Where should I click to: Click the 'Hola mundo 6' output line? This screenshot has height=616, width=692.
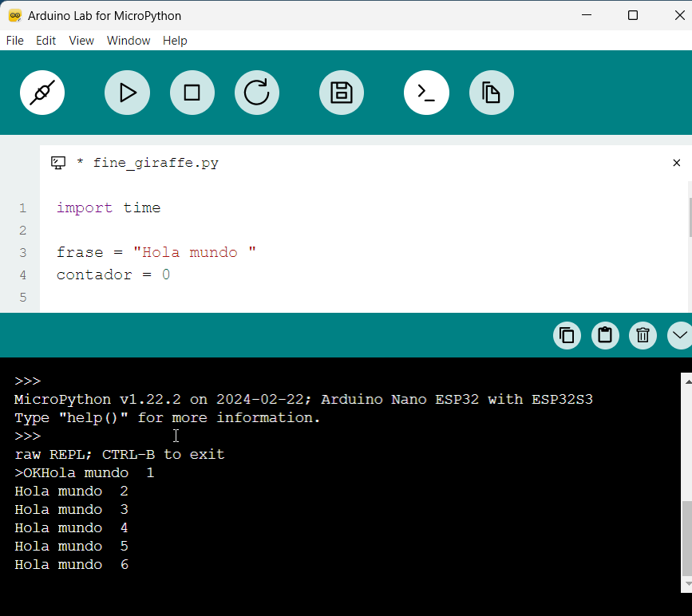pos(72,565)
